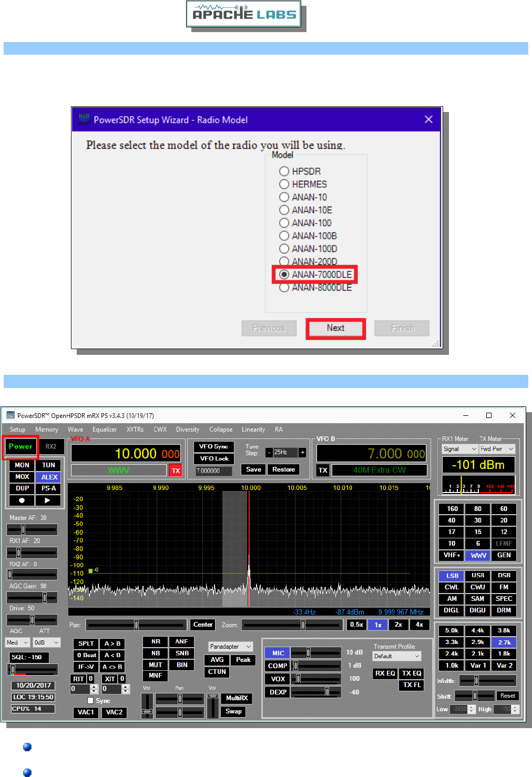The image size is (532, 777).
Task: Choose the ANAN-100D model option
Action: (x=309, y=249)
